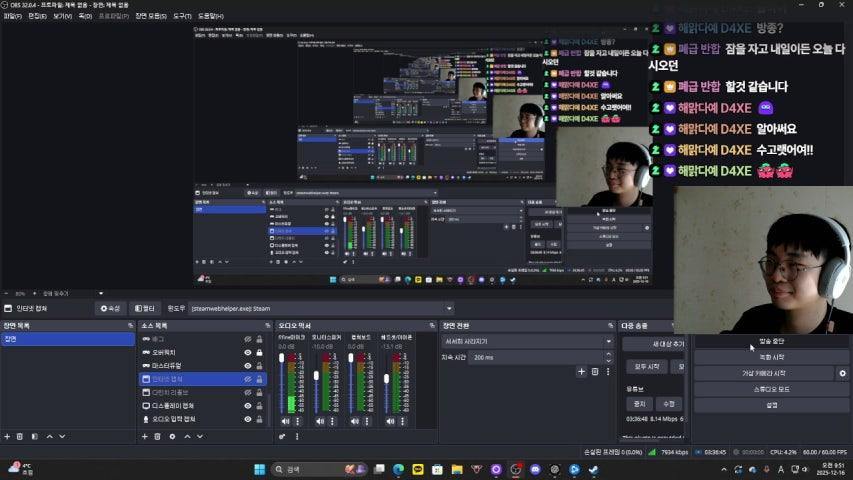Add a scene transition with plus icon
853x480 pixels.
pos(581,372)
